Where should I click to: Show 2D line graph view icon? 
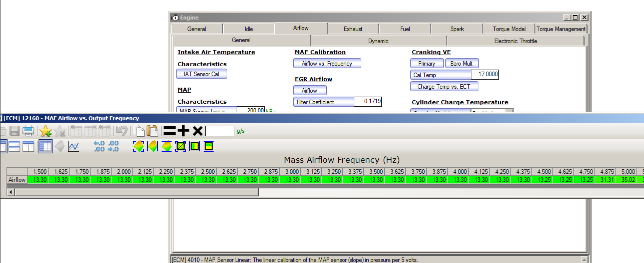tap(74, 147)
